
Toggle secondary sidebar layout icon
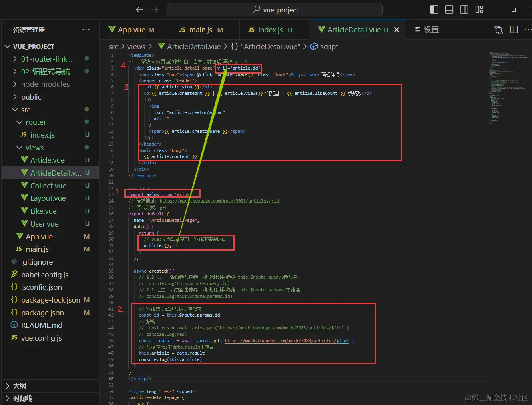[x=464, y=10]
